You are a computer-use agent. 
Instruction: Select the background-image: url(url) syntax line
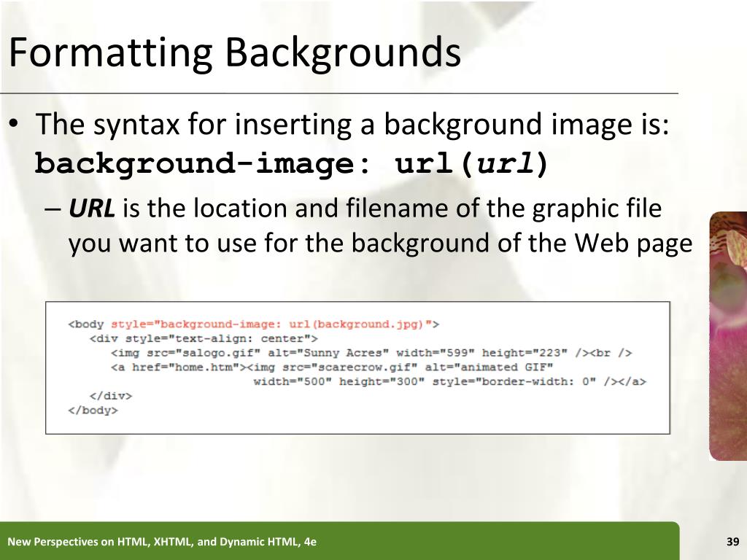point(292,164)
